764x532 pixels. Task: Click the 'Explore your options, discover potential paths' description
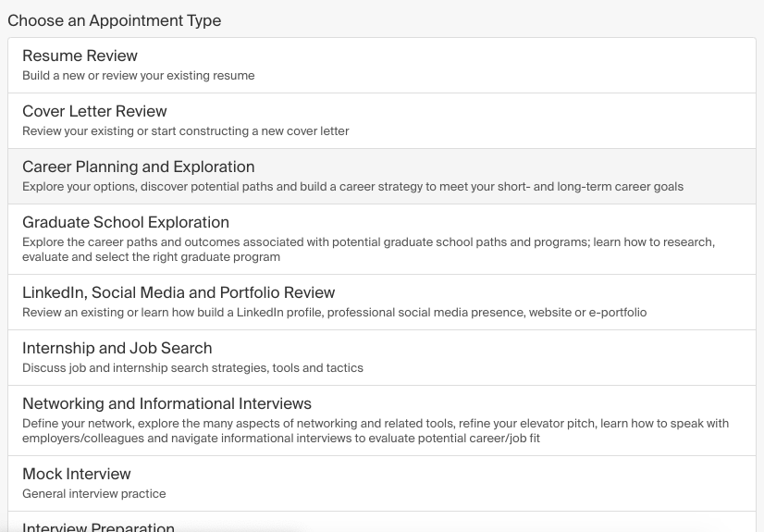(x=352, y=187)
